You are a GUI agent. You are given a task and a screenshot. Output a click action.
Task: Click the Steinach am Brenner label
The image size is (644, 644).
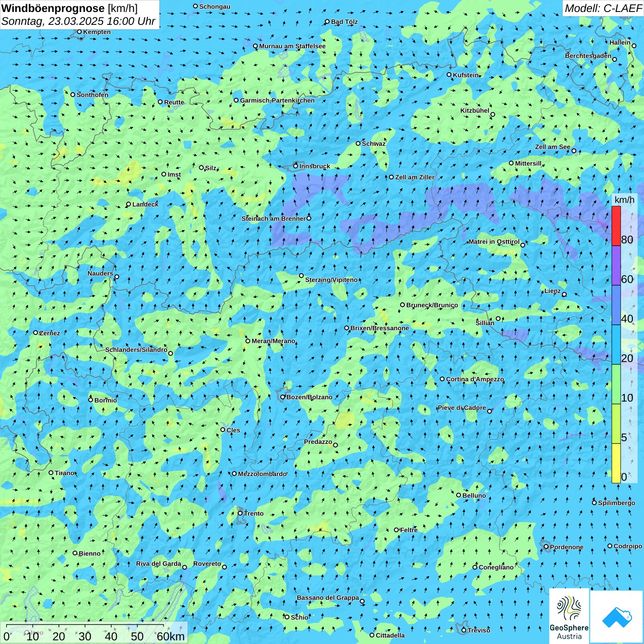tap(274, 218)
